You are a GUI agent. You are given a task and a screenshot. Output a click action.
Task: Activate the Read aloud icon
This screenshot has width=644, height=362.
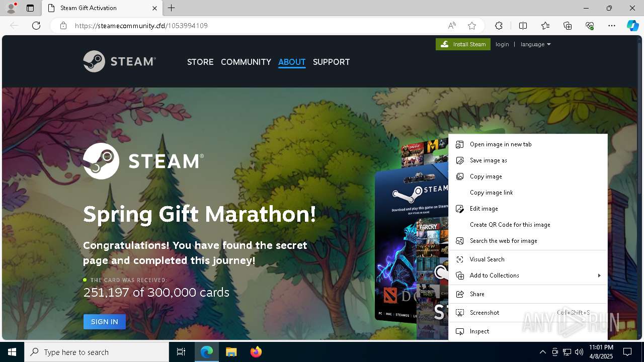tap(452, 26)
